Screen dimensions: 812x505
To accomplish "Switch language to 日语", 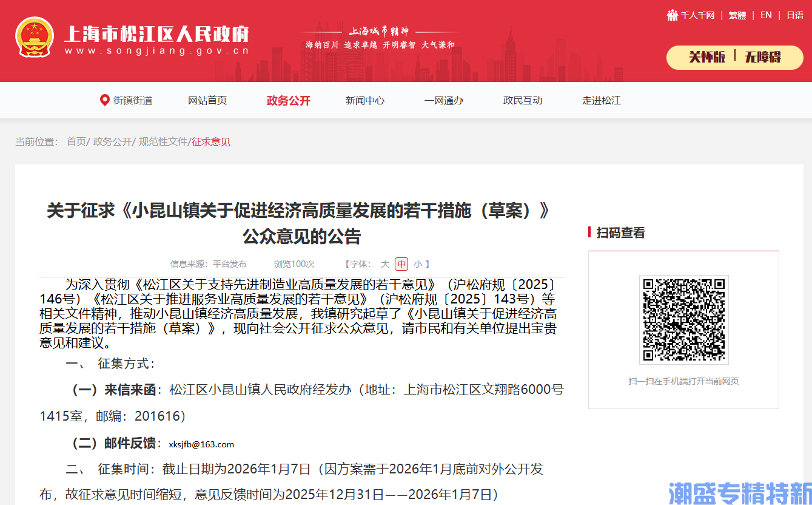I will pyautogui.click(x=795, y=15).
